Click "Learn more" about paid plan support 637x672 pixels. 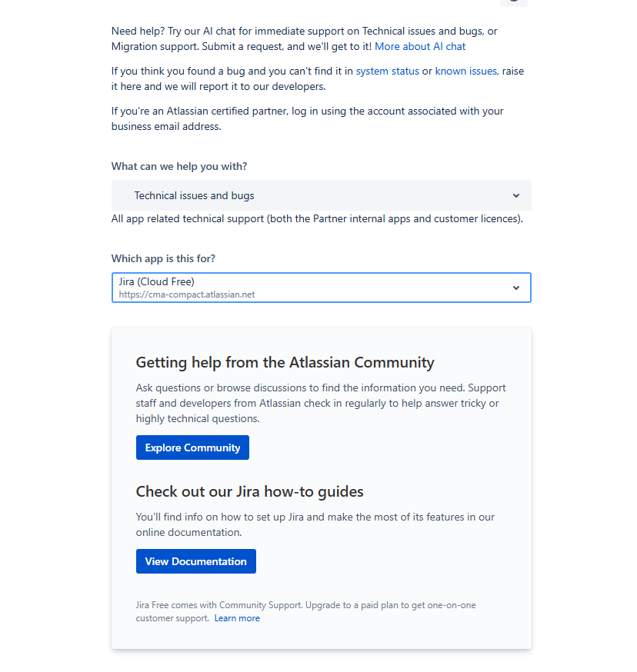point(237,617)
